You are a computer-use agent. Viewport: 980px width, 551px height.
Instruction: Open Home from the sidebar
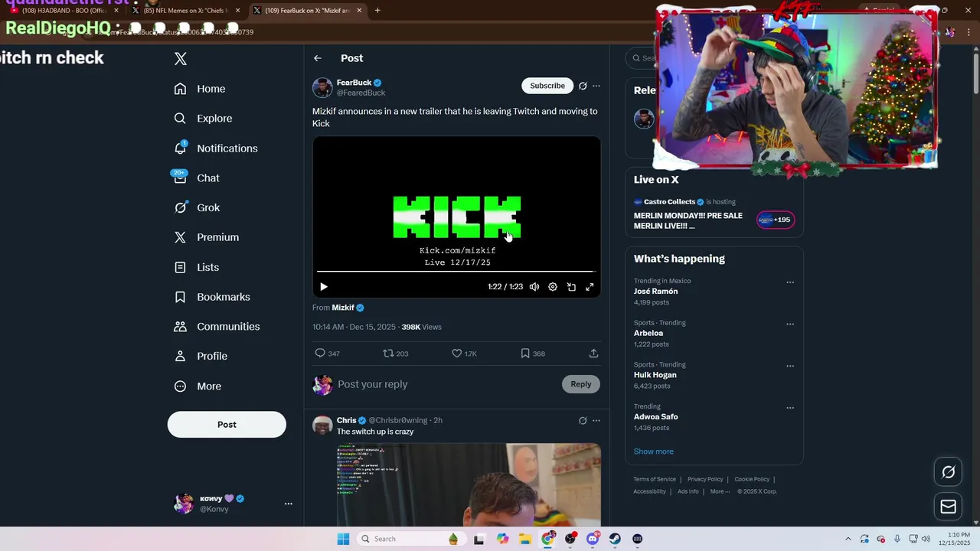pos(200,89)
